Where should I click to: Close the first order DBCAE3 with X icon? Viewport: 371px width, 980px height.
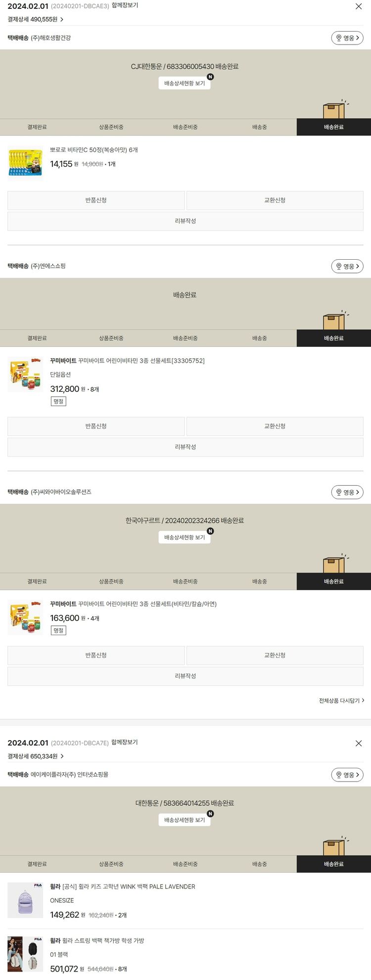tap(359, 6)
